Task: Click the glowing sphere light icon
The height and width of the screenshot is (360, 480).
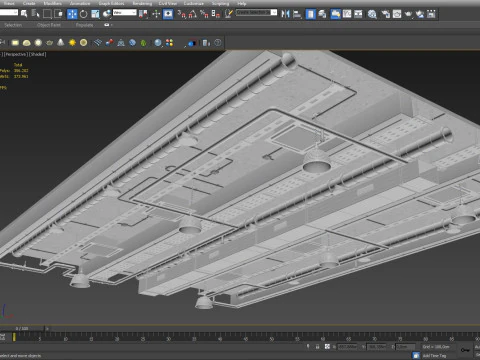Action: point(38,43)
